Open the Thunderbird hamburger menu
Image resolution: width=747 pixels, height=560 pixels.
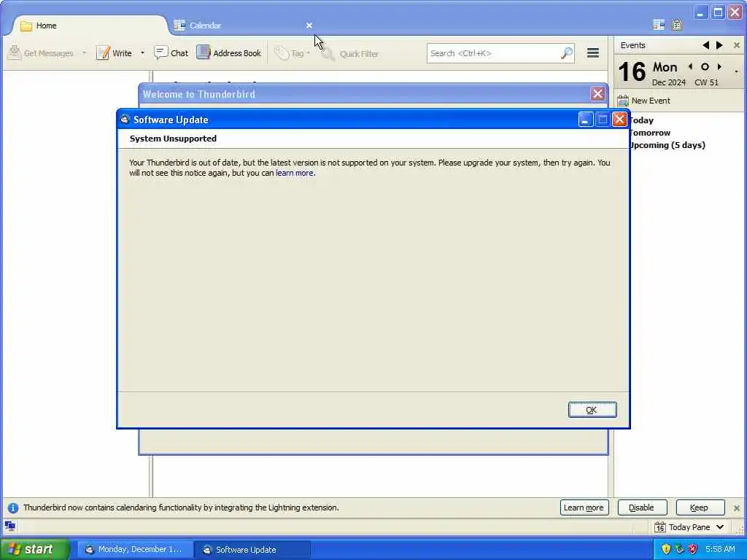point(592,52)
